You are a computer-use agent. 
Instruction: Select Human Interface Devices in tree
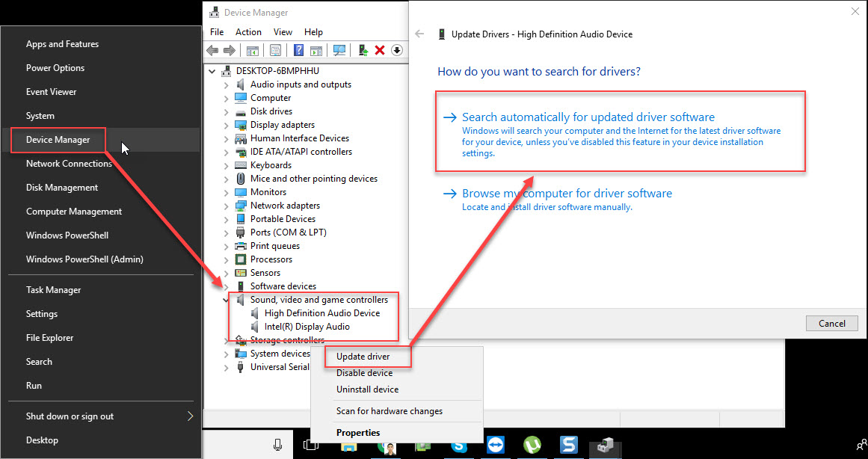(x=300, y=138)
